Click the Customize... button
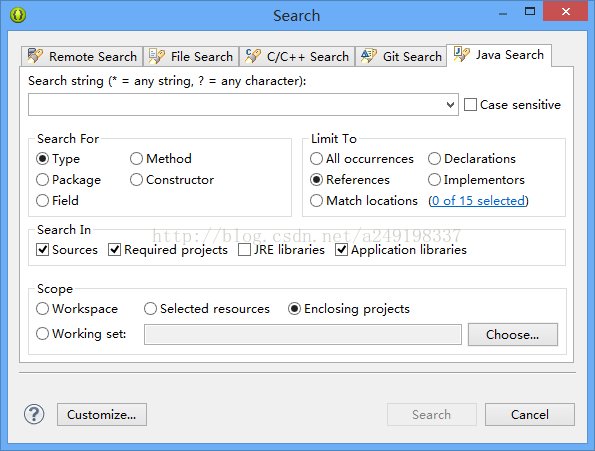This screenshot has height=451, width=595. click(x=102, y=415)
